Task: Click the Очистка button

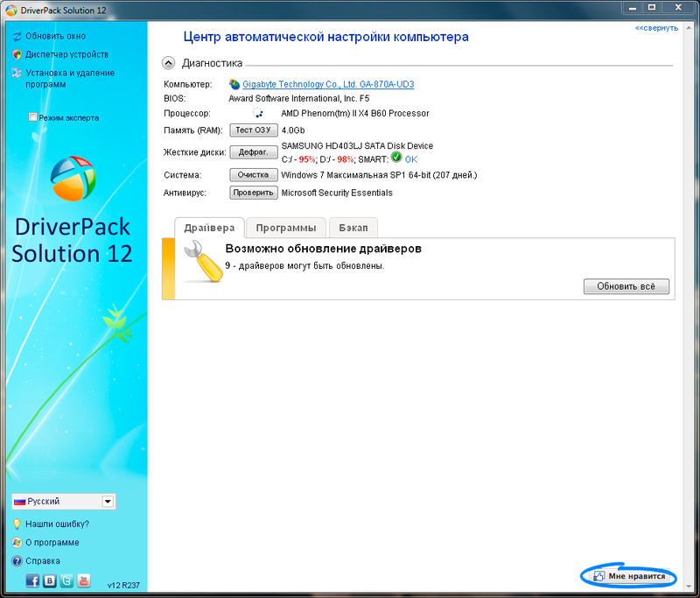Action: pyautogui.click(x=254, y=174)
